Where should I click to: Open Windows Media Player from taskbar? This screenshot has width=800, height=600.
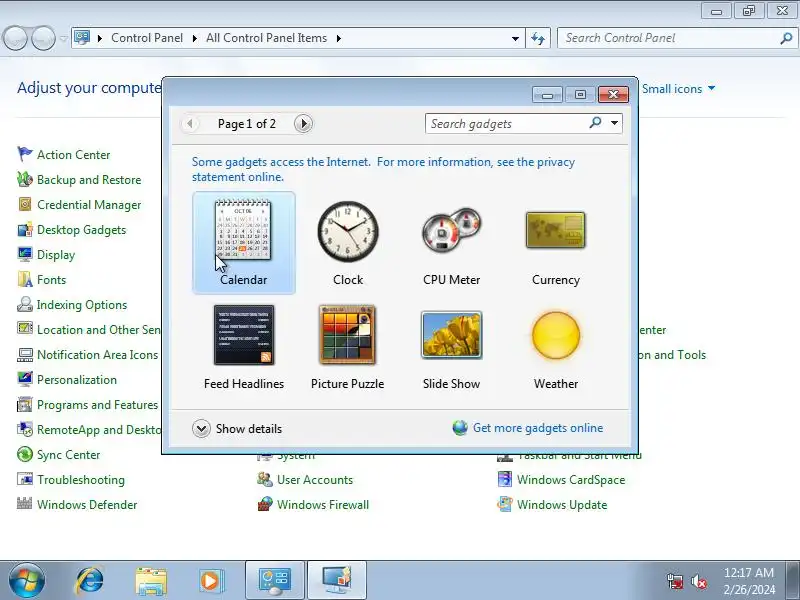(210, 581)
